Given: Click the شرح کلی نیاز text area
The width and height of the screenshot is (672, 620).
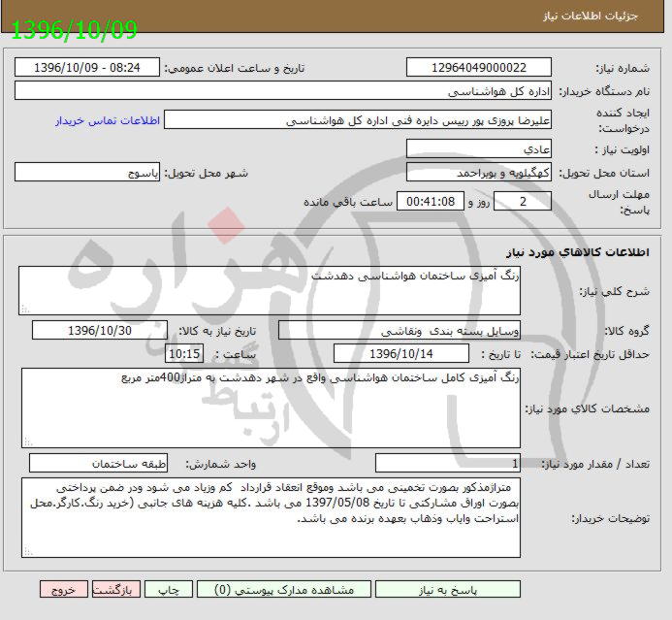Looking at the screenshot, I should (270, 291).
